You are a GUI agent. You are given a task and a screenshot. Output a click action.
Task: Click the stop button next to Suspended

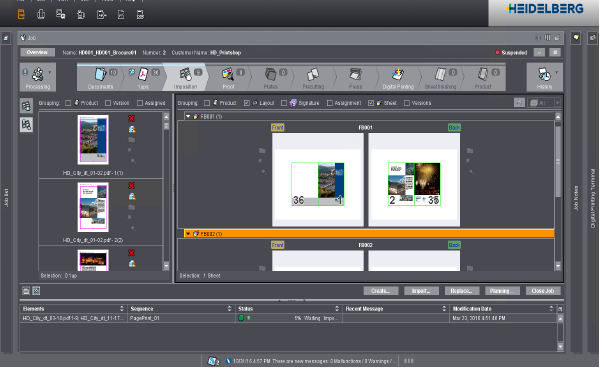pyautogui.click(x=555, y=52)
